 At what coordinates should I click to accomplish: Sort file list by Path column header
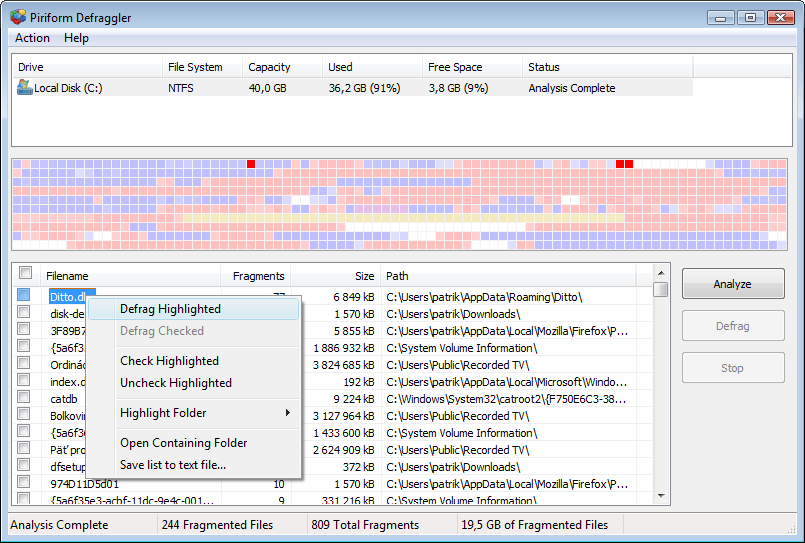point(508,276)
